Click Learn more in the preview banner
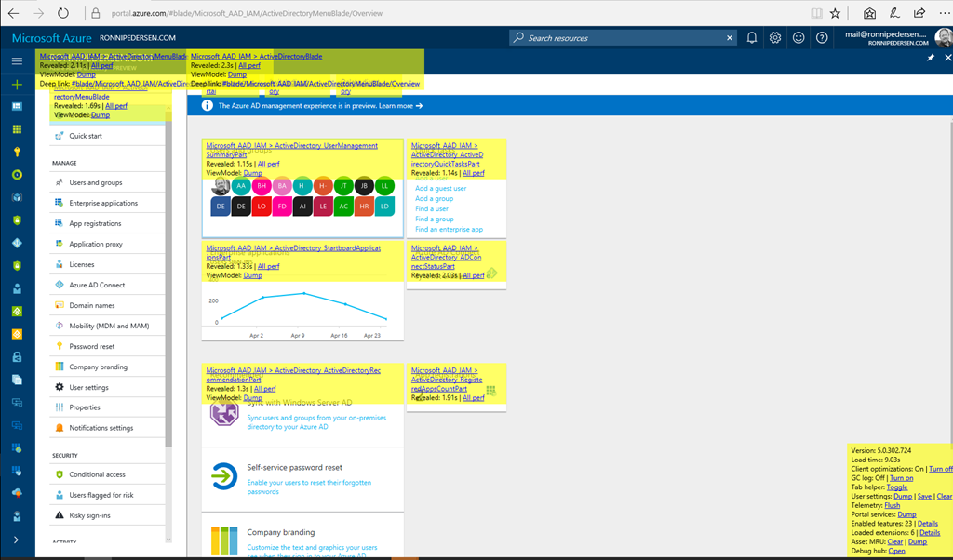 (400, 106)
